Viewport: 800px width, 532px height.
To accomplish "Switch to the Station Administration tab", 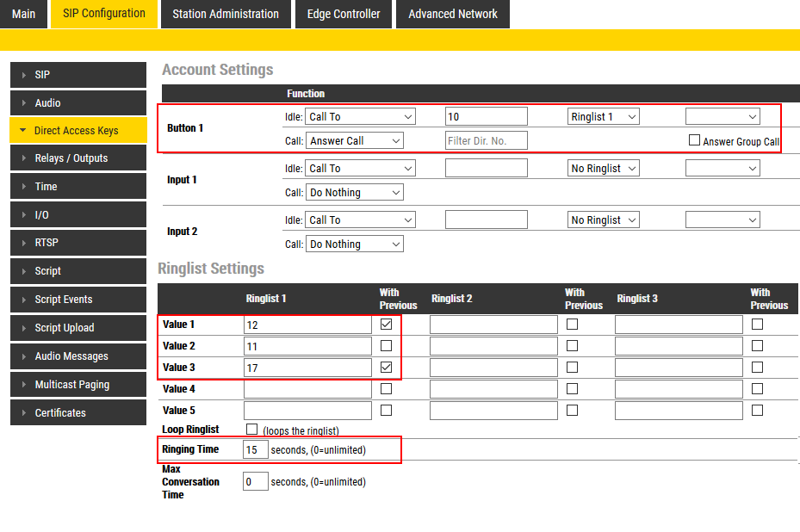I will pos(226,14).
